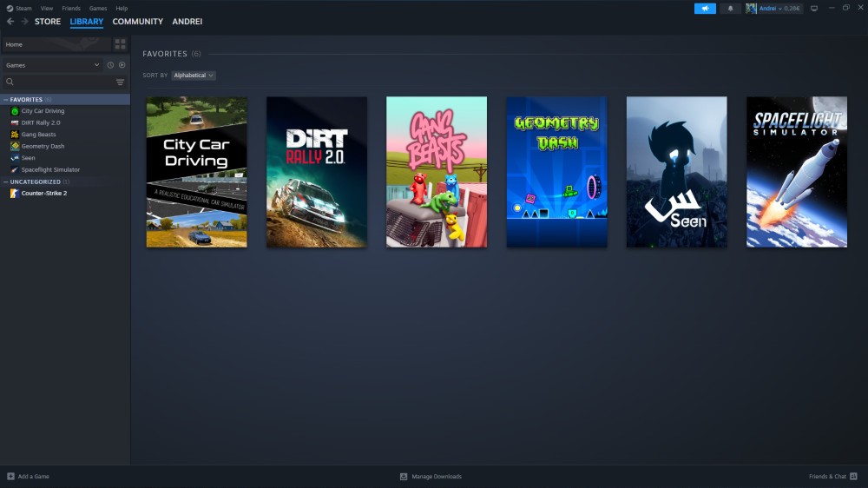Open the Andrei account dropdown

click(x=779, y=9)
